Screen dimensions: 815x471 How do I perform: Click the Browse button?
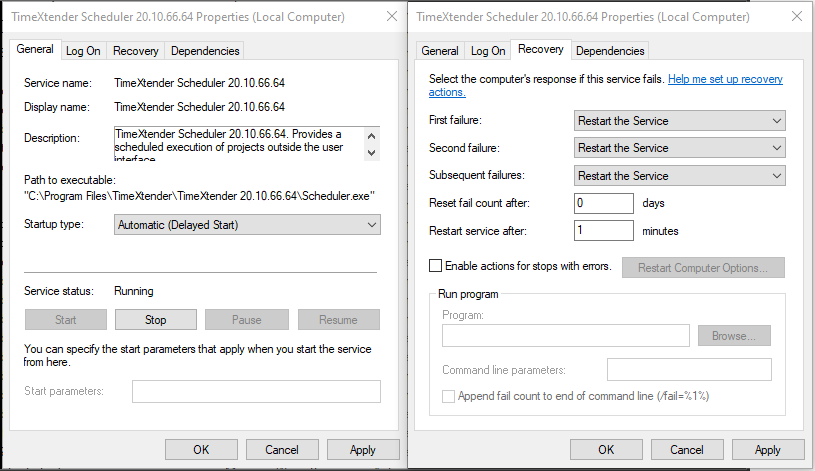coord(734,336)
